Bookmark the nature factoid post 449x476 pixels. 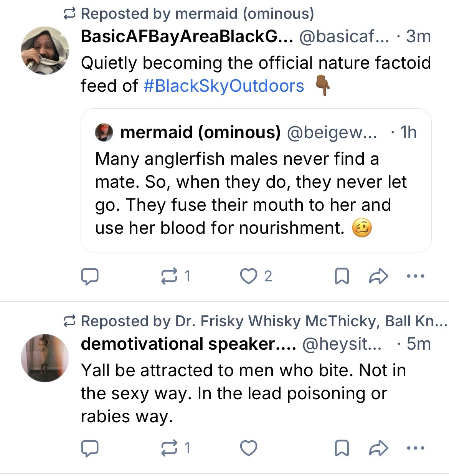(x=342, y=276)
